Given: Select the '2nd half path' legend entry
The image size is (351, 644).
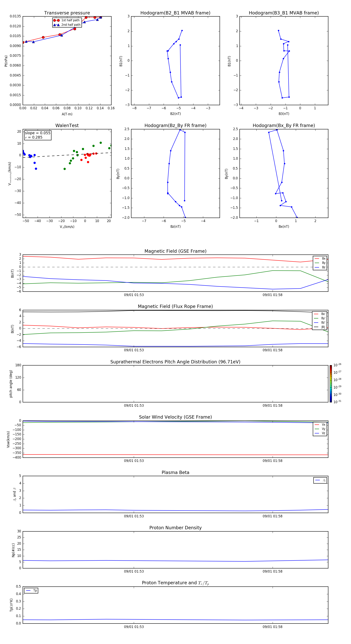Looking at the screenshot, I should coord(67,25).
